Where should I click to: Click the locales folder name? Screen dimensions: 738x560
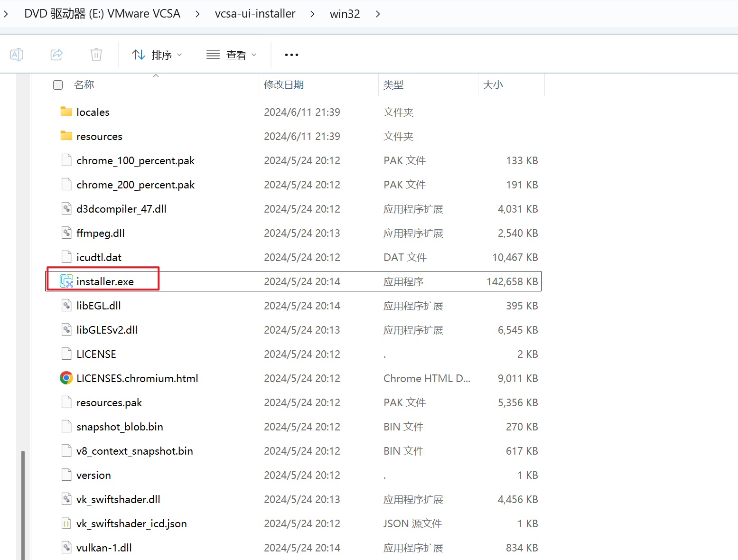(x=93, y=112)
